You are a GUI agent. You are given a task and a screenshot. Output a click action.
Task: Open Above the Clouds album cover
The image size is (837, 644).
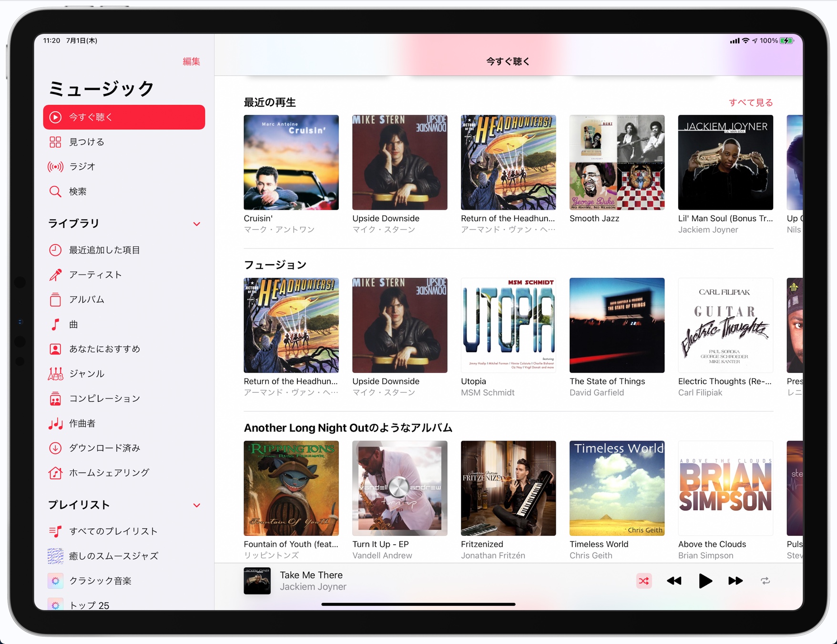725,488
